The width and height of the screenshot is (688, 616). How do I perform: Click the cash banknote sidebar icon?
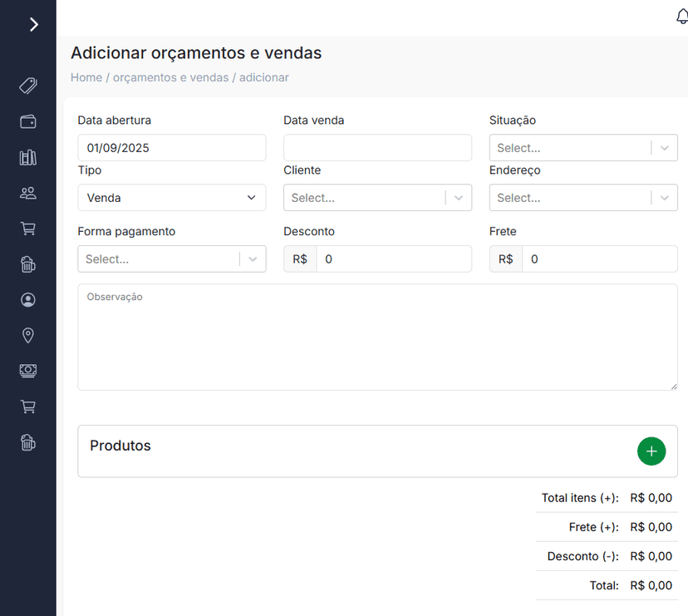[28, 371]
